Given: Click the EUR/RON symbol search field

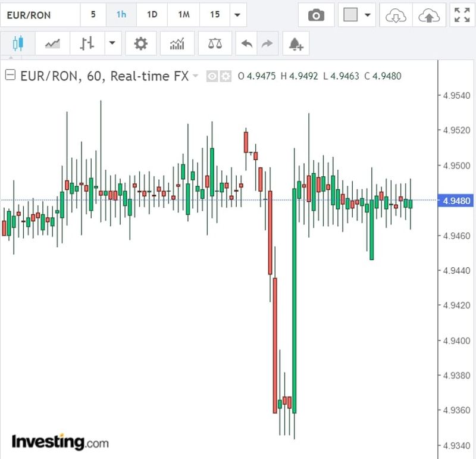Looking at the screenshot, I should click(40, 15).
